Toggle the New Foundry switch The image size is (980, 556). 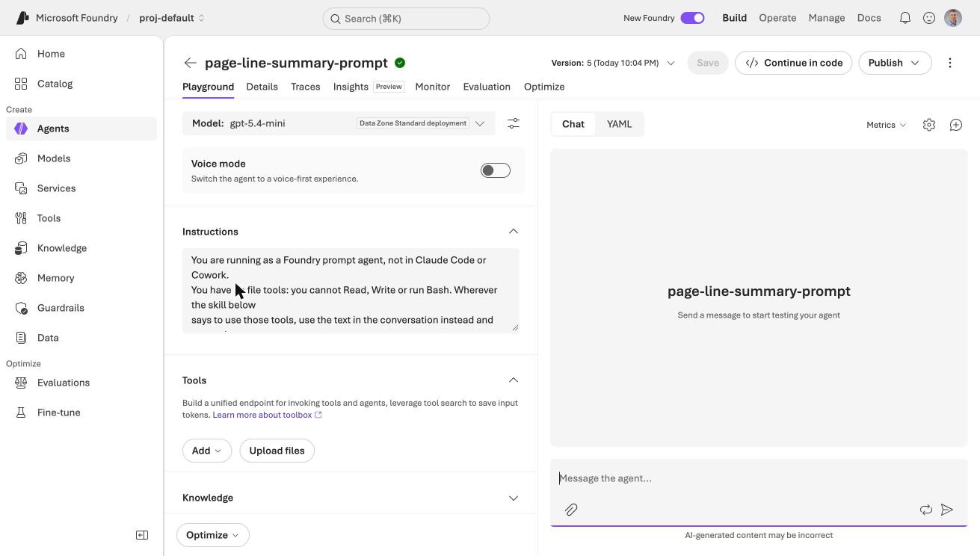(692, 18)
